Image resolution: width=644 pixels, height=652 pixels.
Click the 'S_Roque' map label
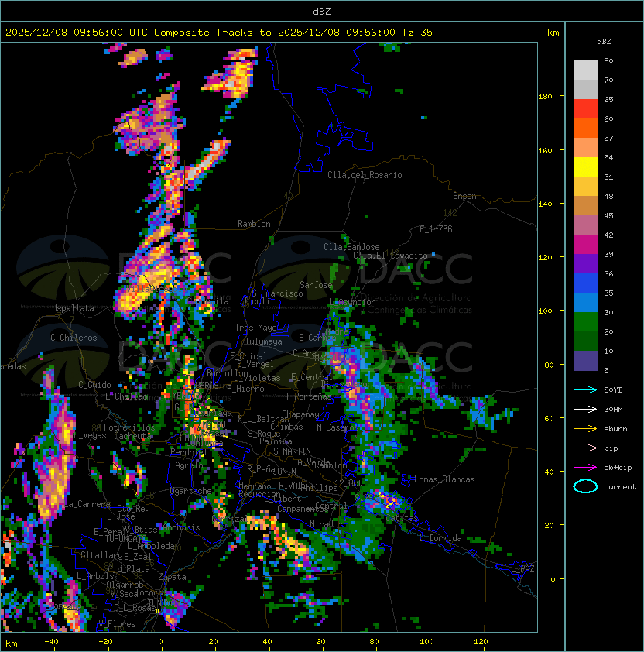click(264, 434)
